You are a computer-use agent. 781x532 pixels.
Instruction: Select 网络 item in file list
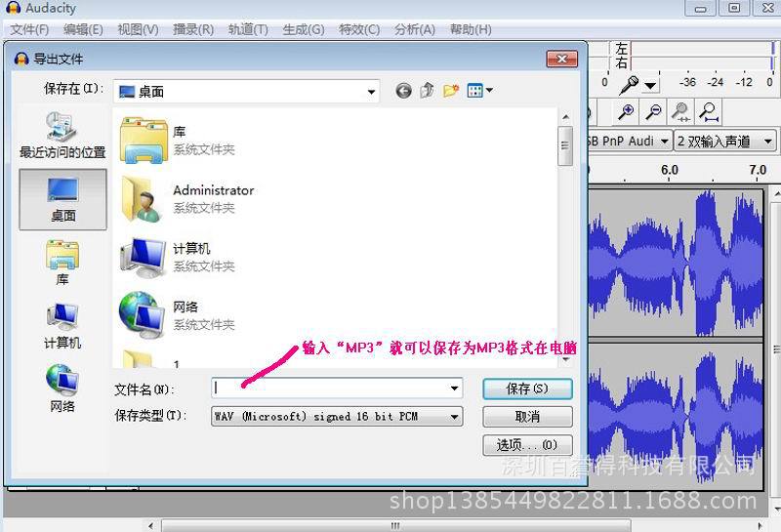coord(178,315)
